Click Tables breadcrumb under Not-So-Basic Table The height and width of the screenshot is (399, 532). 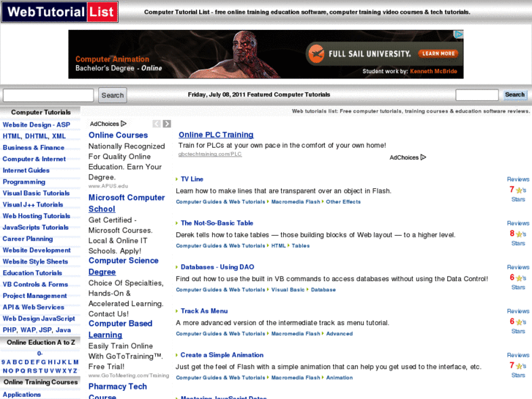click(301, 245)
